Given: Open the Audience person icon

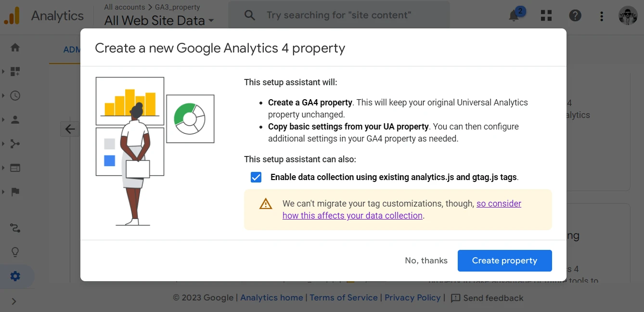Looking at the screenshot, I should [15, 119].
